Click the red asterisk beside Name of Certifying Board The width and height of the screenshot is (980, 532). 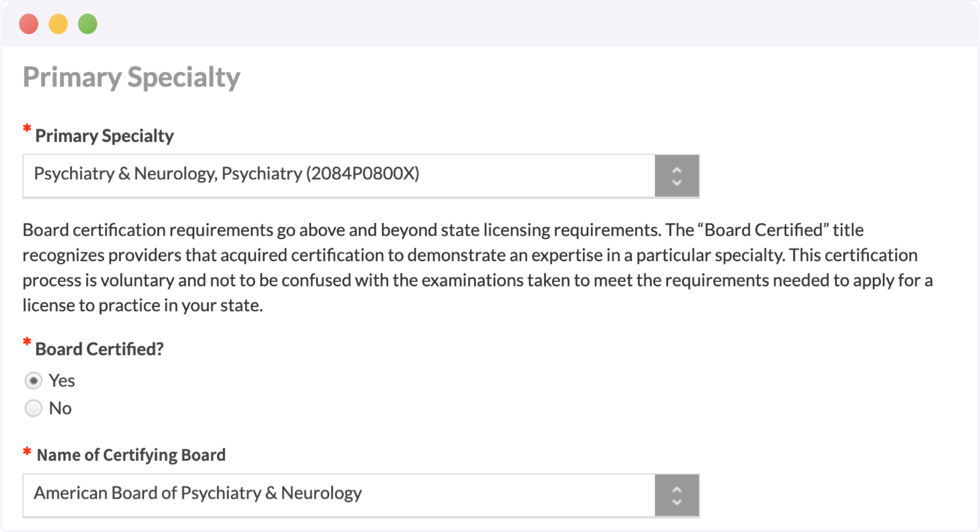tap(27, 452)
